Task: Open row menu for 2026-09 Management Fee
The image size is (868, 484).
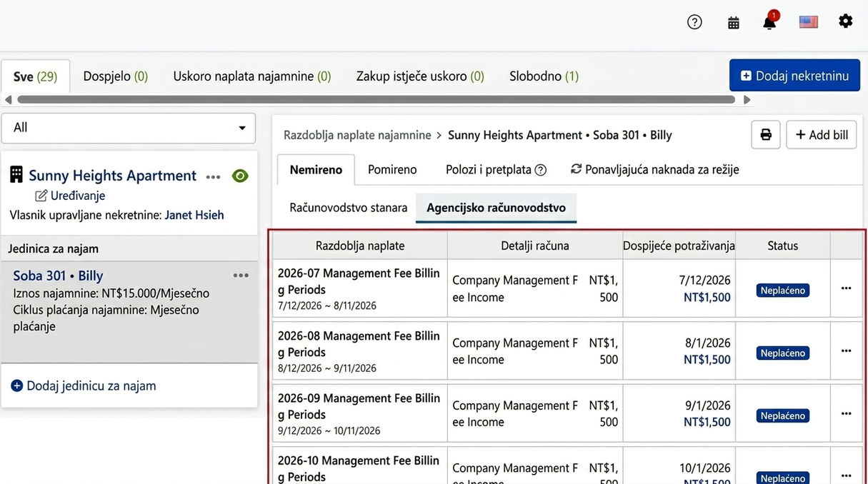Action: (847, 413)
